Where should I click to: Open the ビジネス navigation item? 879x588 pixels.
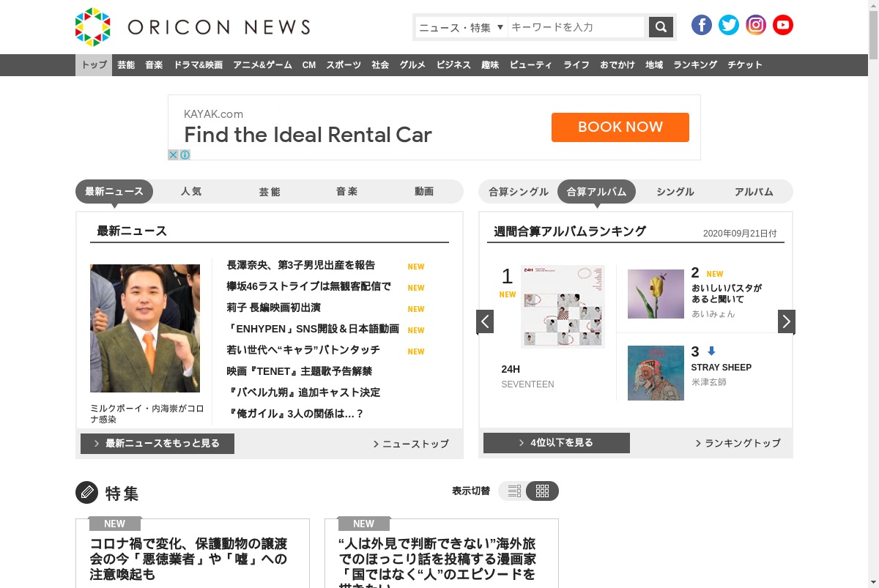point(453,65)
